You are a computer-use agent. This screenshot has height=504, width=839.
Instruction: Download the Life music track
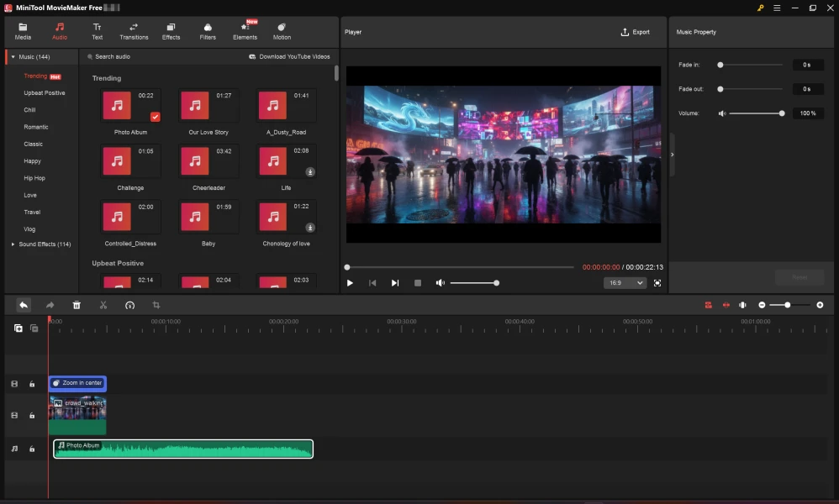tap(310, 171)
